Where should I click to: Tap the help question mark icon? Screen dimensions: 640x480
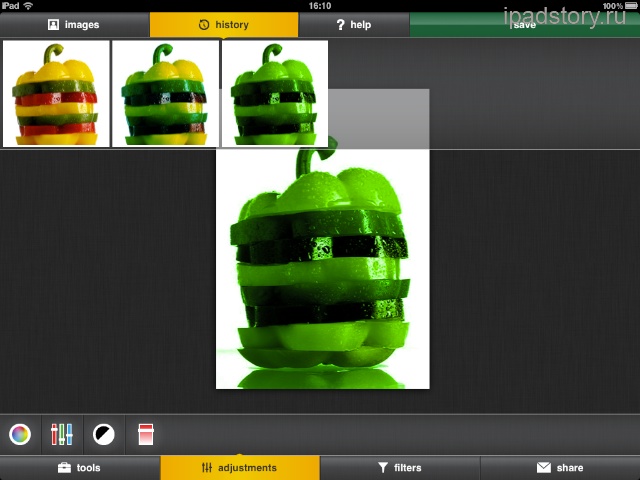(340, 25)
